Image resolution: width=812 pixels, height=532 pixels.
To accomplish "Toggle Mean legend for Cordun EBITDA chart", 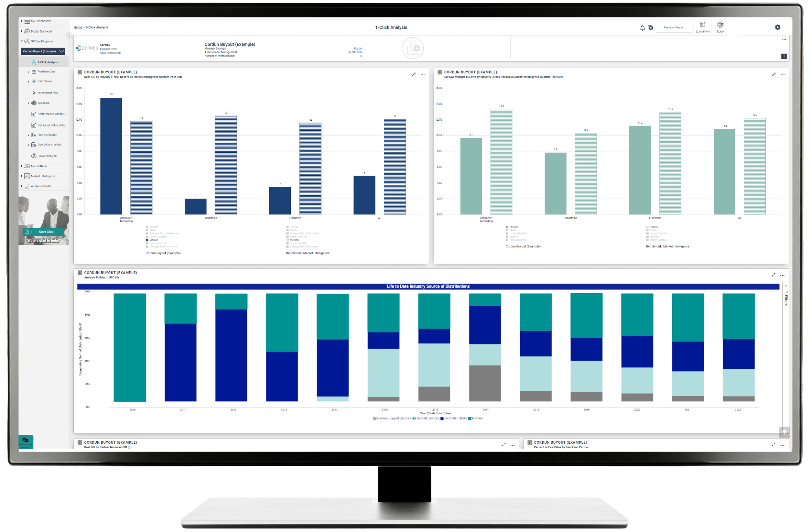I will pos(511,230).
